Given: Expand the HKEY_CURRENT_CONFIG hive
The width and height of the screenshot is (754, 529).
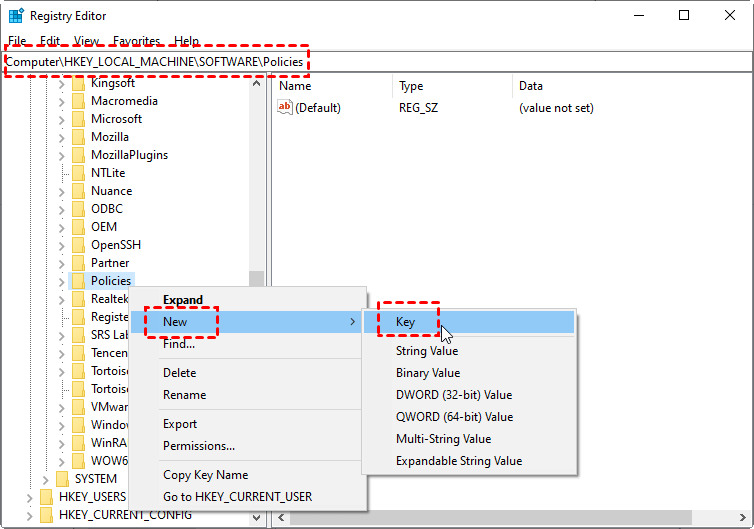Looking at the screenshot, I should pos(29,515).
